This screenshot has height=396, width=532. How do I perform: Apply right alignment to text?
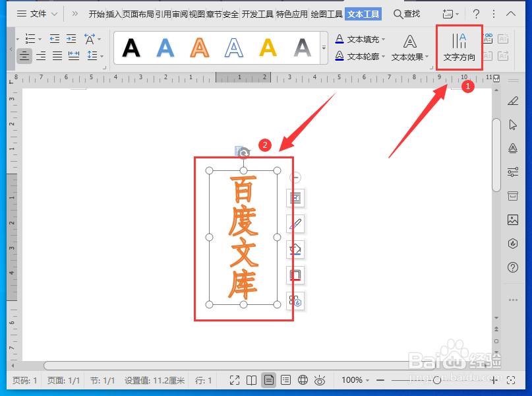click(x=41, y=55)
